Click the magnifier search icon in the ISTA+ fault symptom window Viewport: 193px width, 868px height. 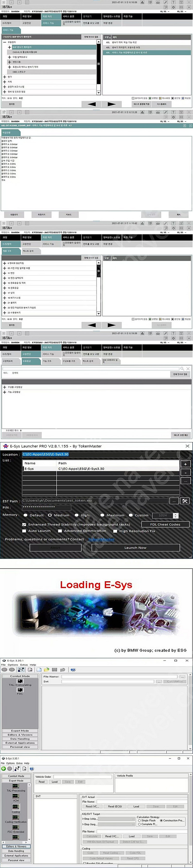[x=182, y=369]
